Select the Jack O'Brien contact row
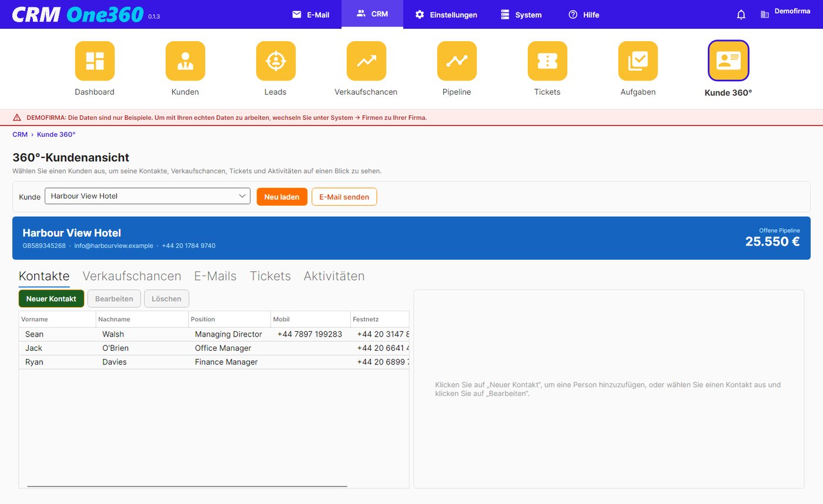This screenshot has width=823, height=504. coord(214,348)
